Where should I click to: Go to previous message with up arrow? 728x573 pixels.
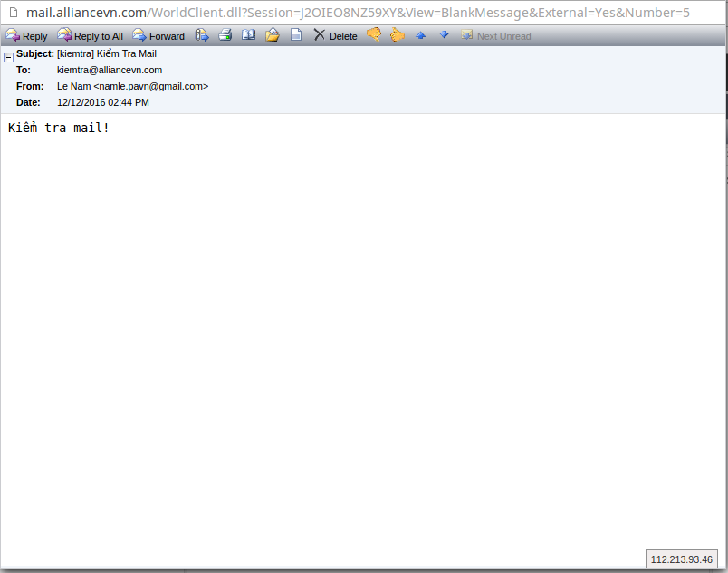[x=420, y=35]
